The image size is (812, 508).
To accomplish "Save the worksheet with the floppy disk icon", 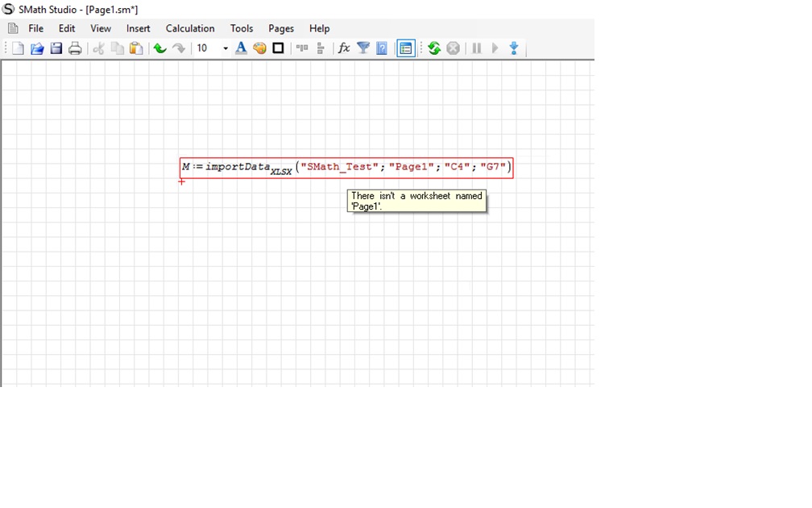I will click(x=56, y=48).
